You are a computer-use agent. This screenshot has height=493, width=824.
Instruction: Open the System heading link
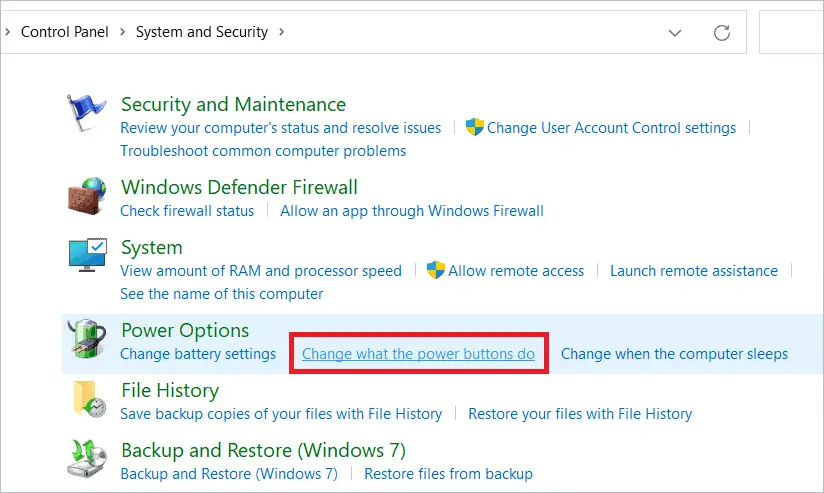pyautogui.click(x=152, y=248)
